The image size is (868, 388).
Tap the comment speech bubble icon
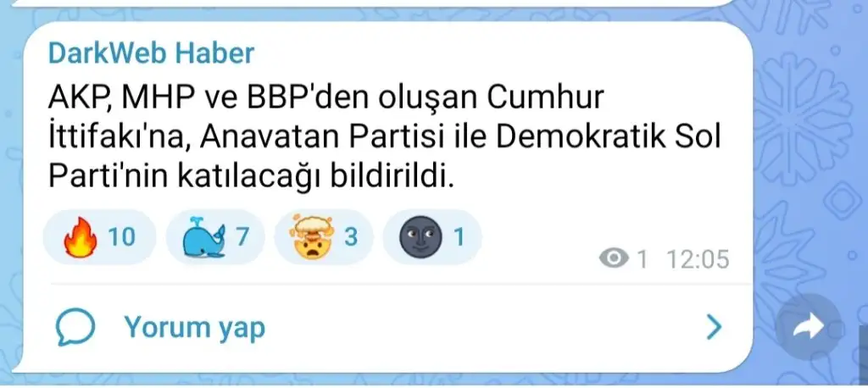75,326
